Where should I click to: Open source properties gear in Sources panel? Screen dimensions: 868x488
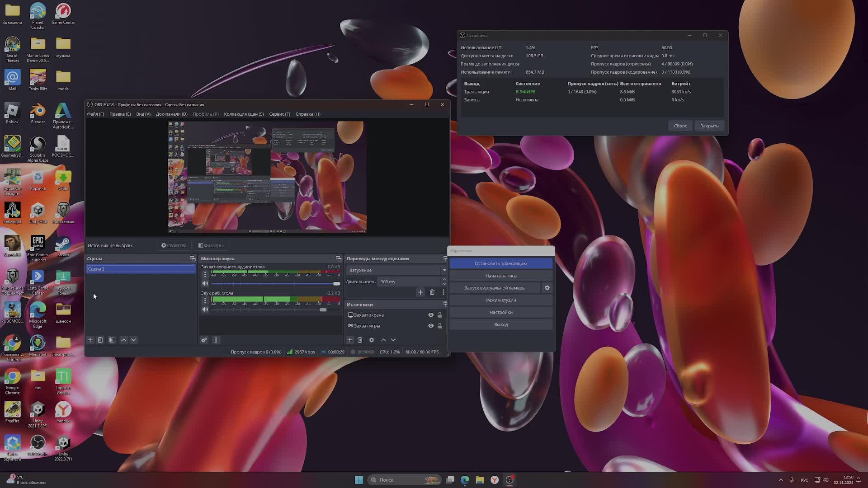372,340
